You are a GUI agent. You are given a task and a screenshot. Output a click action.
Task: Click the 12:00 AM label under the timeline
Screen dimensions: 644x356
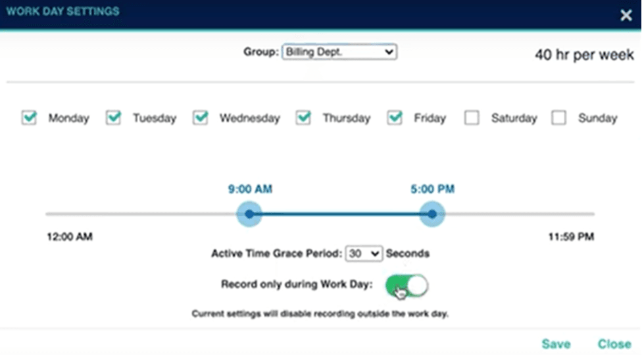[70, 237]
